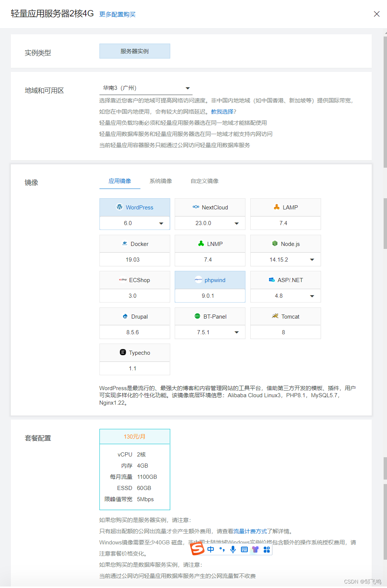The height and width of the screenshot is (588, 387).
Task: Toggle Chinese mode in Sogou toolbar
Action: [211, 549]
